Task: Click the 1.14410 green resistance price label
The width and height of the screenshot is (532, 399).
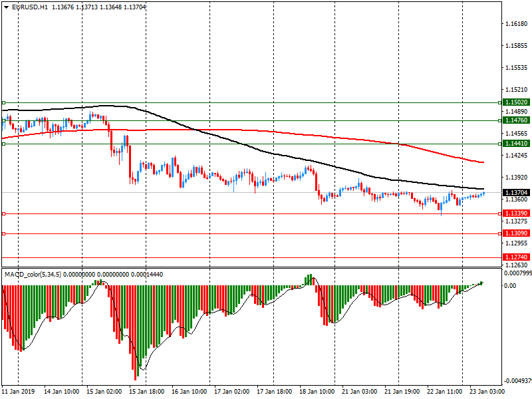Action: click(516, 144)
